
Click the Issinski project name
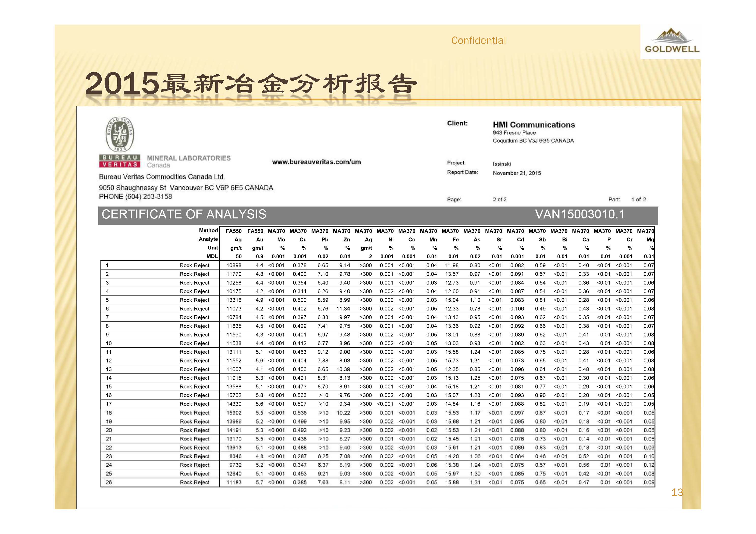[x=502, y=164]
